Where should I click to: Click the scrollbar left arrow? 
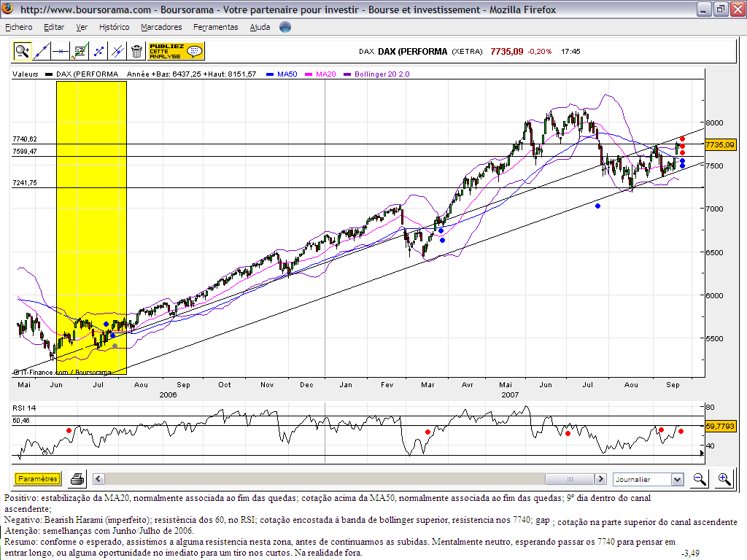[98, 478]
